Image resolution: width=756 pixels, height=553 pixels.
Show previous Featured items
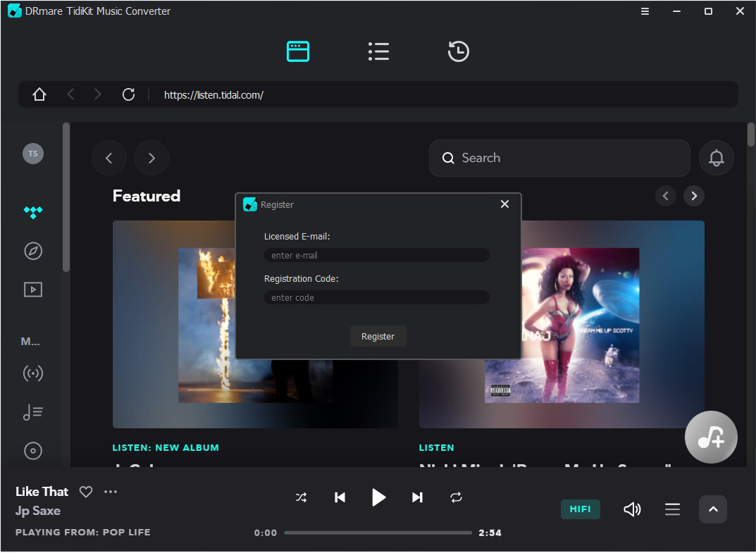665,196
